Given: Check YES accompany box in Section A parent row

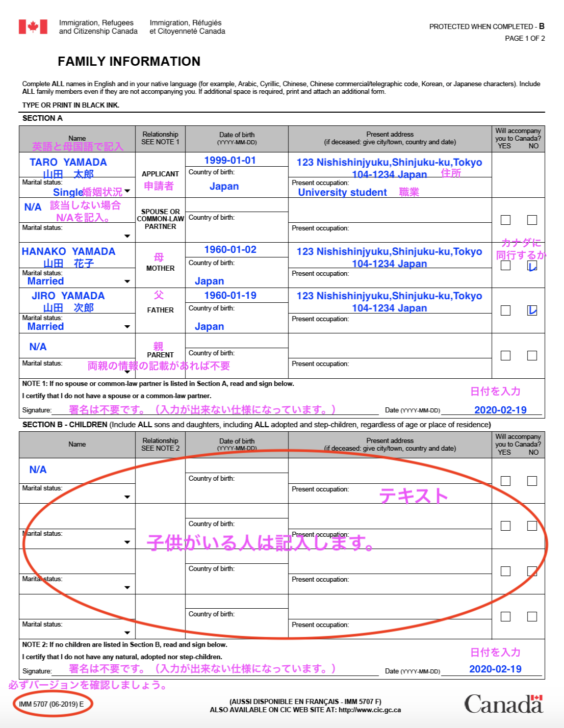Looking at the screenshot, I should tap(505, 355).
